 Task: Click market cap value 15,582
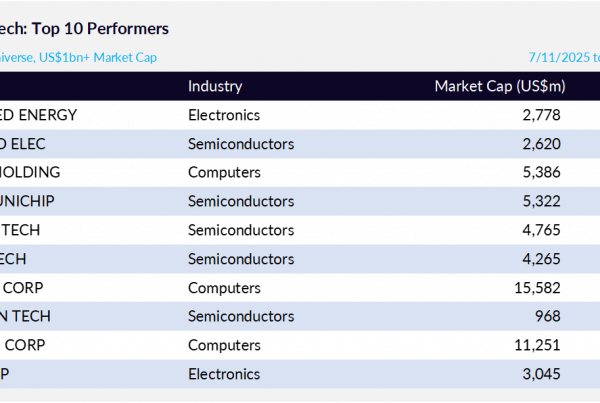537,288
